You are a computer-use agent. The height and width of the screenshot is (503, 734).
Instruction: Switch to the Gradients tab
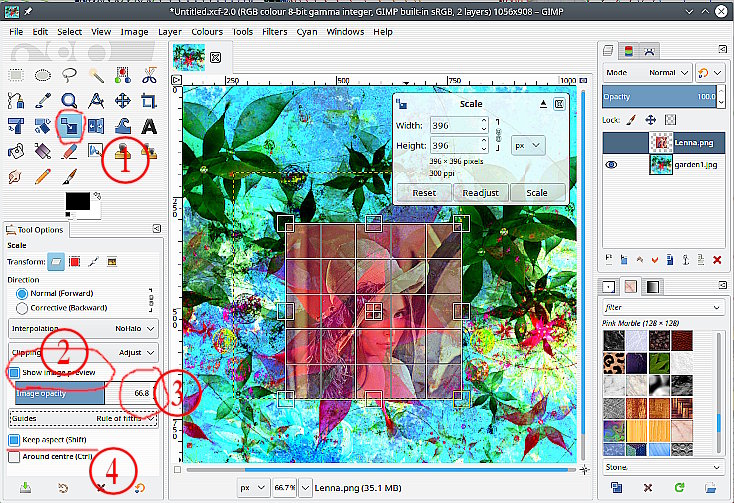pyautogui.click(x=653, y=287)
